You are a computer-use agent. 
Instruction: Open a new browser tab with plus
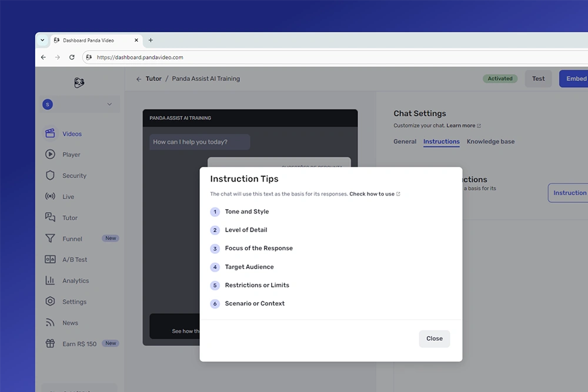click(x=151, y=40)
